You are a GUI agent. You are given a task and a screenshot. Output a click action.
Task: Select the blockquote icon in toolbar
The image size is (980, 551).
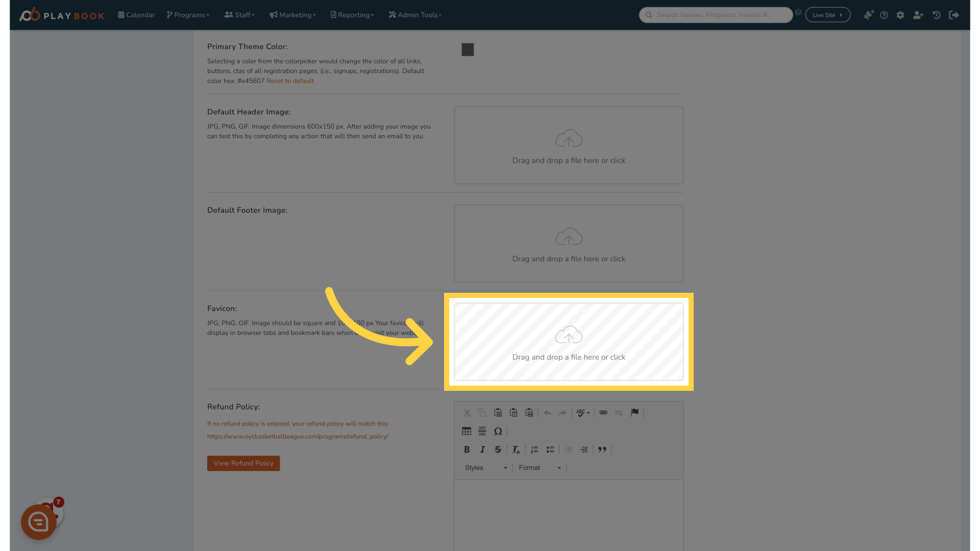pyautogui.click(x=602, y=449)
